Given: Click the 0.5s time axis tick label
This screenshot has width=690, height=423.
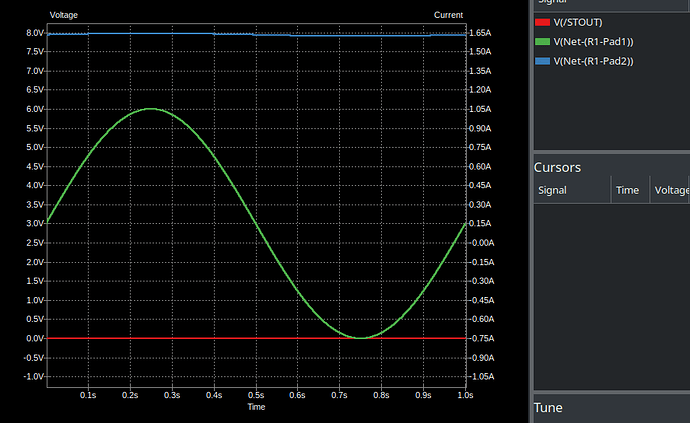Looking at the screenshot, I should click(256, 395).
